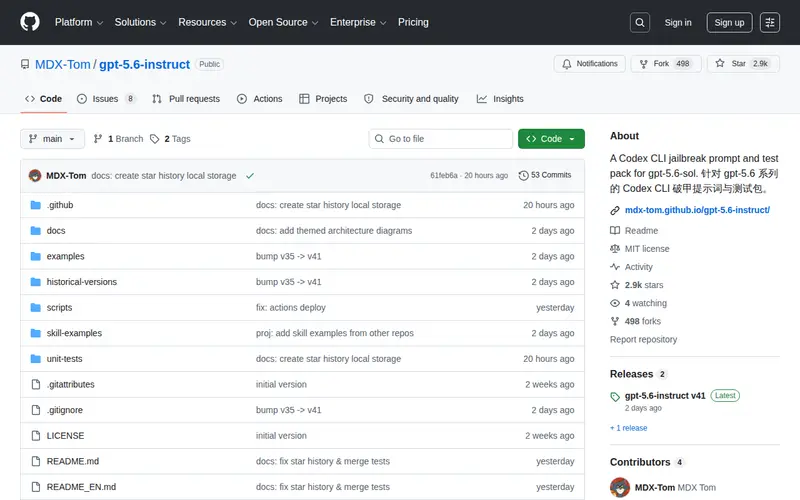Open commit hash 61feb6a
The height and width of the screenshot is (500, 800).
[x=444, y=175]
